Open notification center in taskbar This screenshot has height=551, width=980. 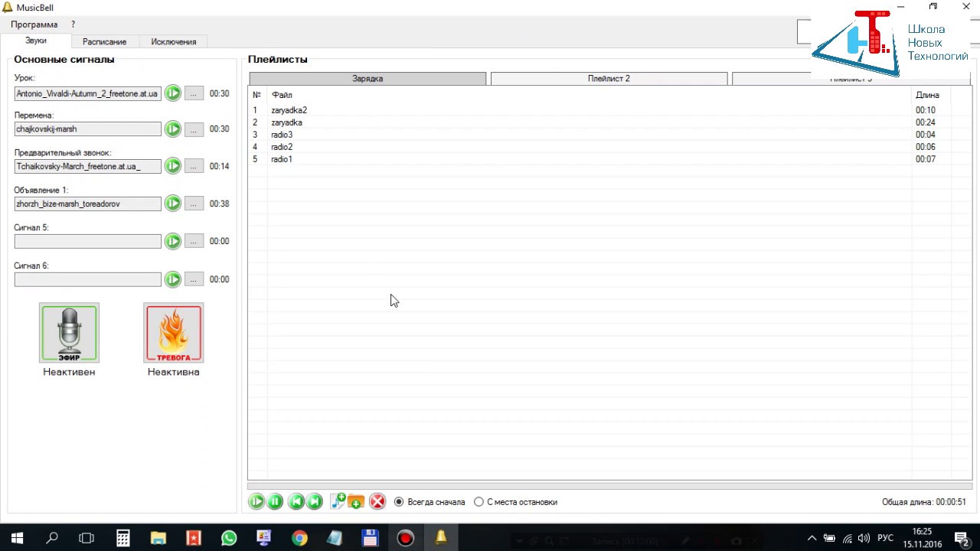coord(963,538)
